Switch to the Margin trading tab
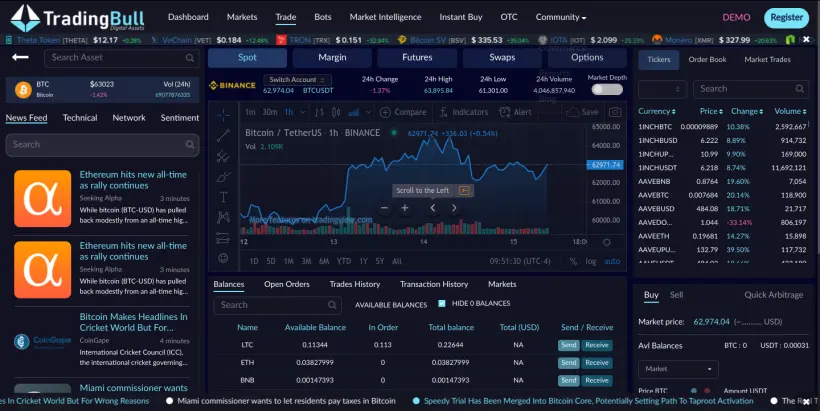 (x=332, y=58)
